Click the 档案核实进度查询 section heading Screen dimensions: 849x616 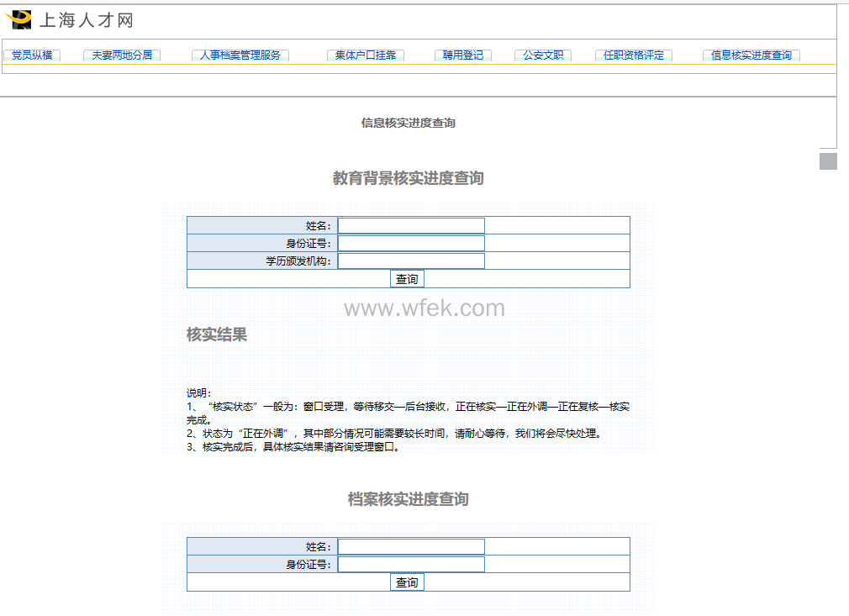pyautogui.click(x=408, y=499)
